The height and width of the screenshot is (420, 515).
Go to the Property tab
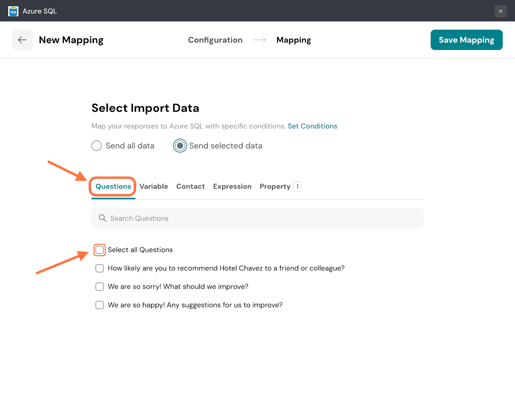coord(275,187)
